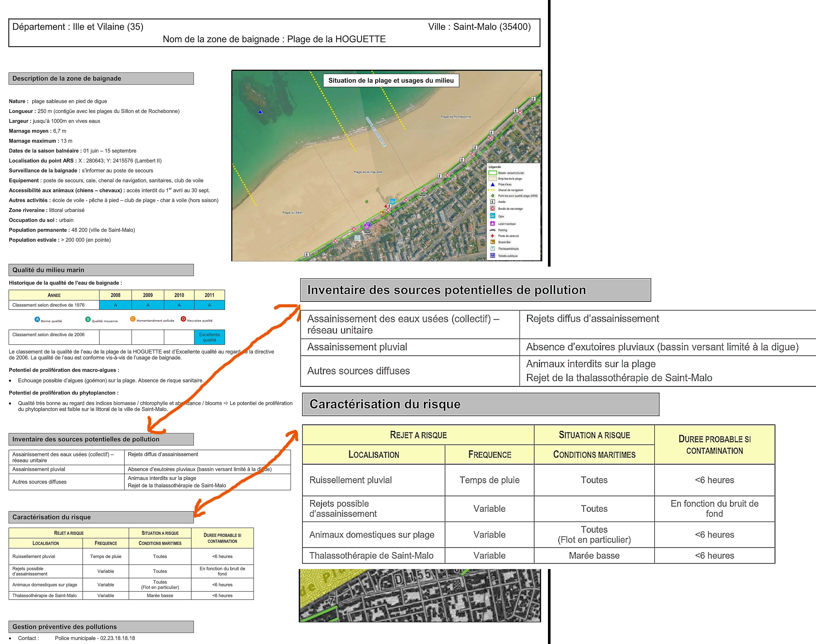Click the Excellente qualité classification cell
This screenshot has height=644, width=816.
coord(210,337)
